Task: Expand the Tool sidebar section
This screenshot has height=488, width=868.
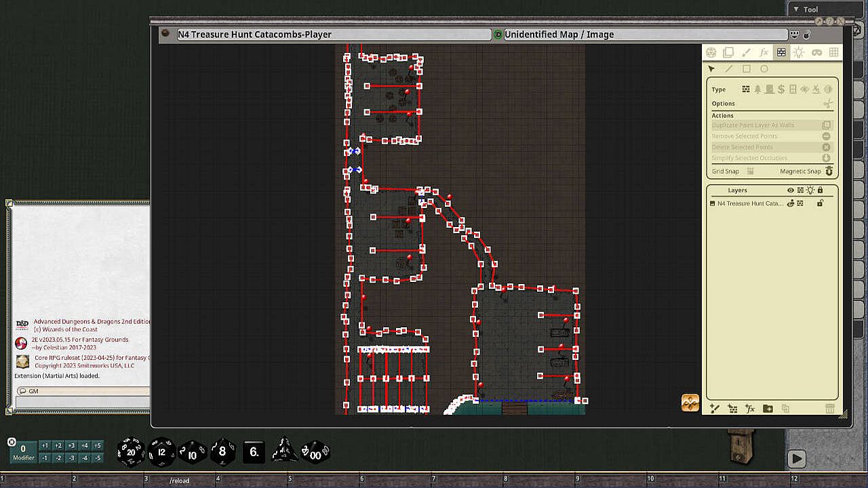Action: point(796,9)
